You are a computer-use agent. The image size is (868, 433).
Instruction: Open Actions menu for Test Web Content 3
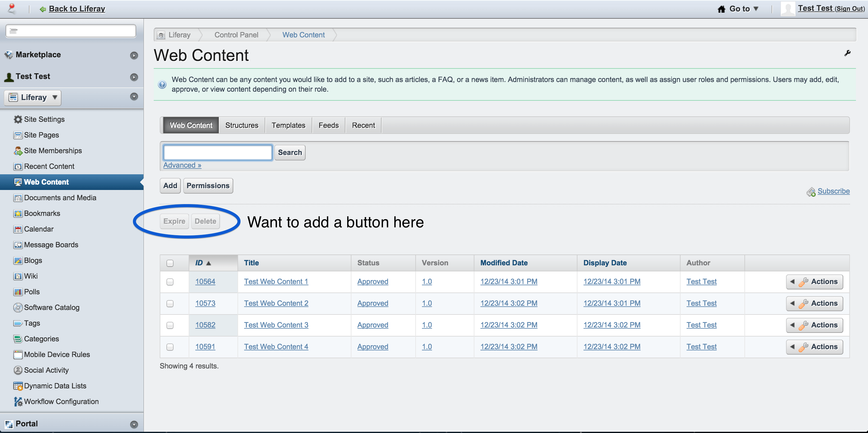(814, 325)
